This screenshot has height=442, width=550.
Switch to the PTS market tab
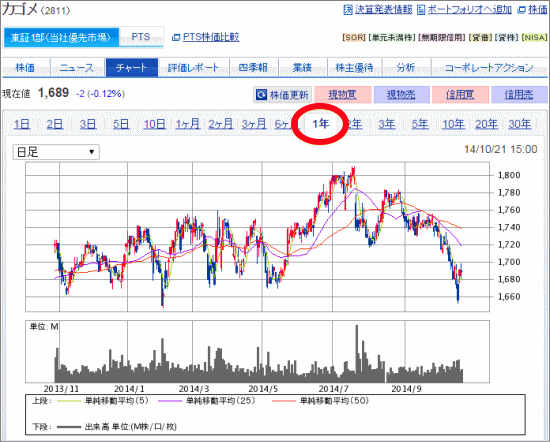[x=141, y=37]
